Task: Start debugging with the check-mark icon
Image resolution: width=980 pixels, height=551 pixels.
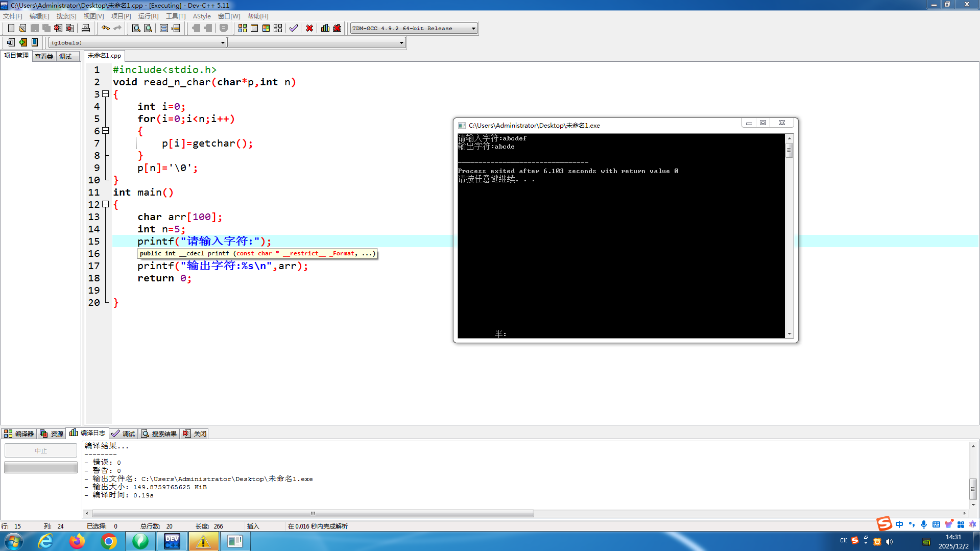Action: (294, 28)
